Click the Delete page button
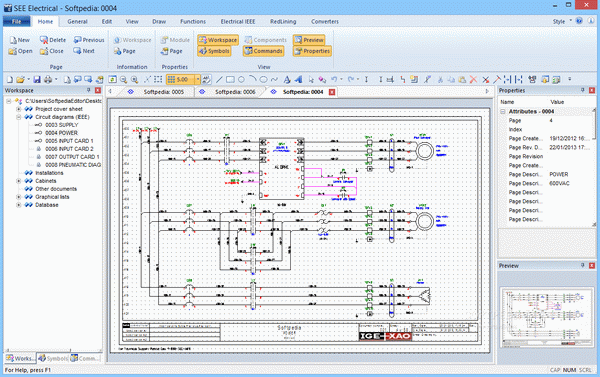The image size is (600, 377). coord(53,40)
